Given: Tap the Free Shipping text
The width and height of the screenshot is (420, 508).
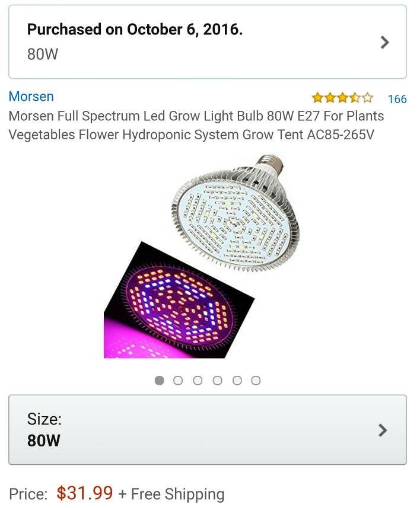Looking at the screenshot, I should (178, 494).
